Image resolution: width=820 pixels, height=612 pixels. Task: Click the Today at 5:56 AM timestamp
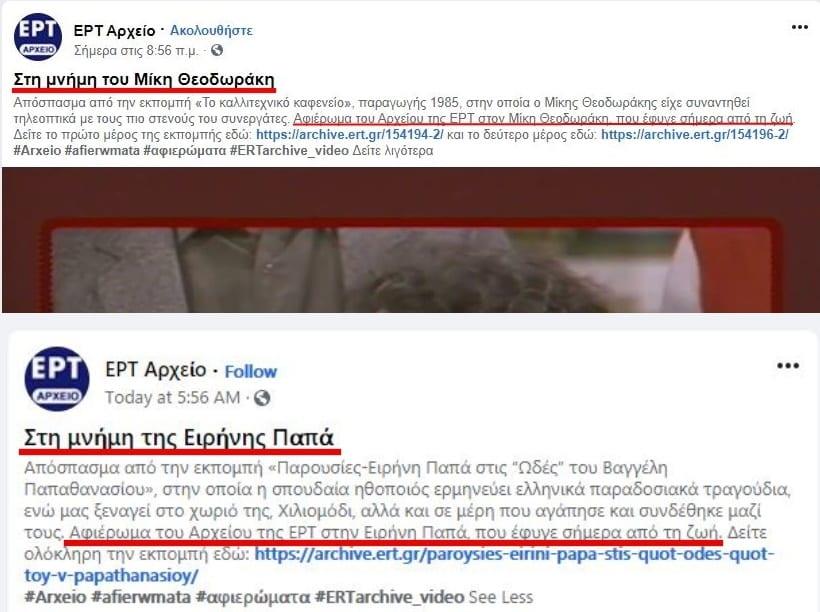172,398
